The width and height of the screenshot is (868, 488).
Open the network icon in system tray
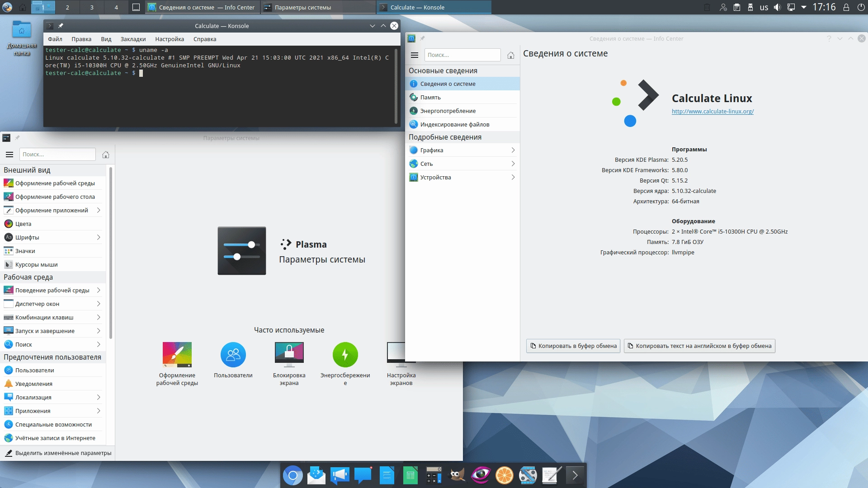[791, 7]
